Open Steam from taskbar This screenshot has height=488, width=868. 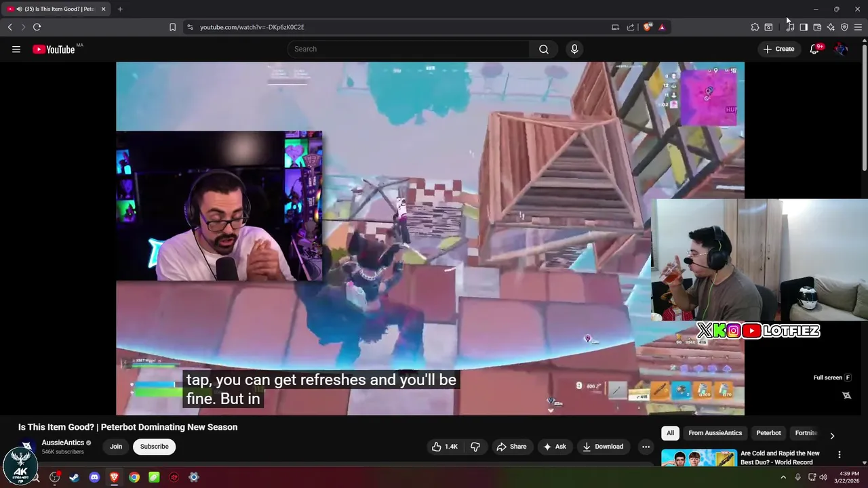[75, 477]
